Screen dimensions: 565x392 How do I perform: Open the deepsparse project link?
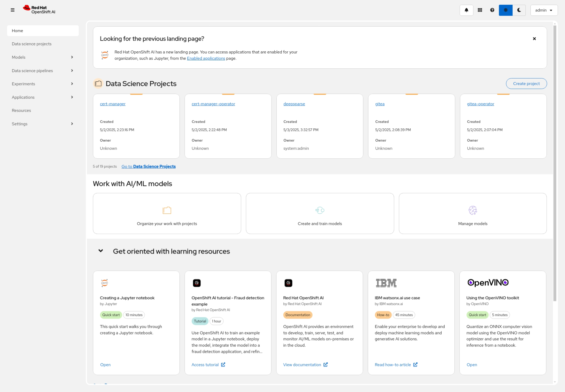click(294, 104)
